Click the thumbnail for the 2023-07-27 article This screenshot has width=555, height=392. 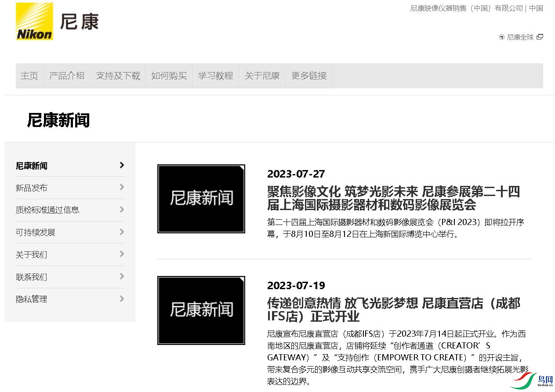pyautogui.click(x=201, y=199)
